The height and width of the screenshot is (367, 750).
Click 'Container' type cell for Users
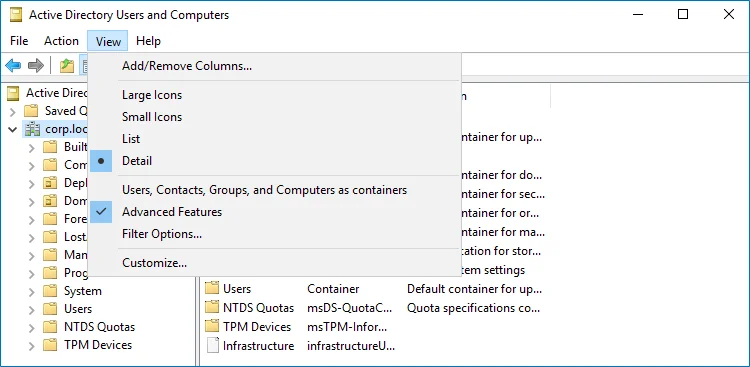333,289
